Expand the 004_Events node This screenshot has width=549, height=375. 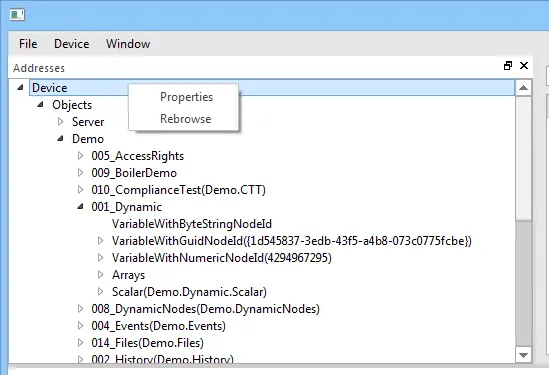click(81, 326)
